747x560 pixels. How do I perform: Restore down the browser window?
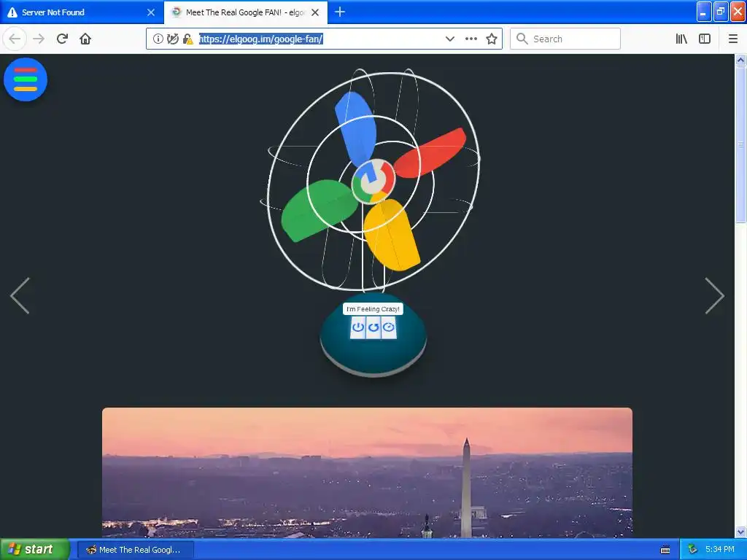tap(721, 12)
